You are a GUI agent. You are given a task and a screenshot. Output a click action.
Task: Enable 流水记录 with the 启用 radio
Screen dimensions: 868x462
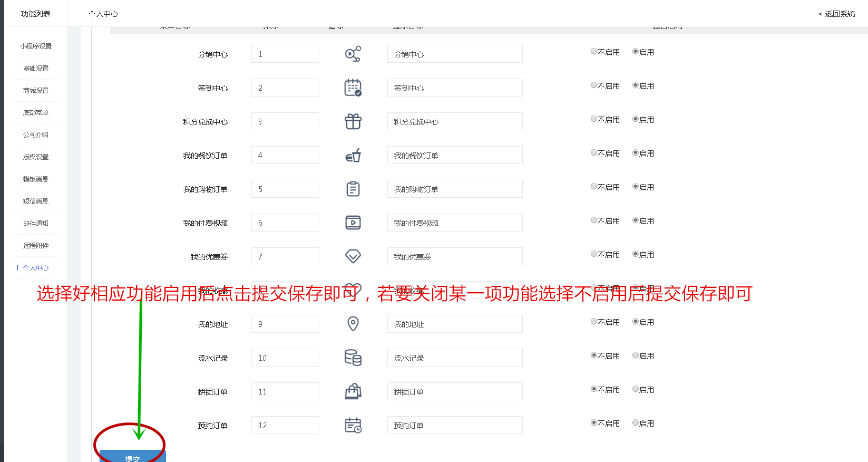tap(636, 355)
